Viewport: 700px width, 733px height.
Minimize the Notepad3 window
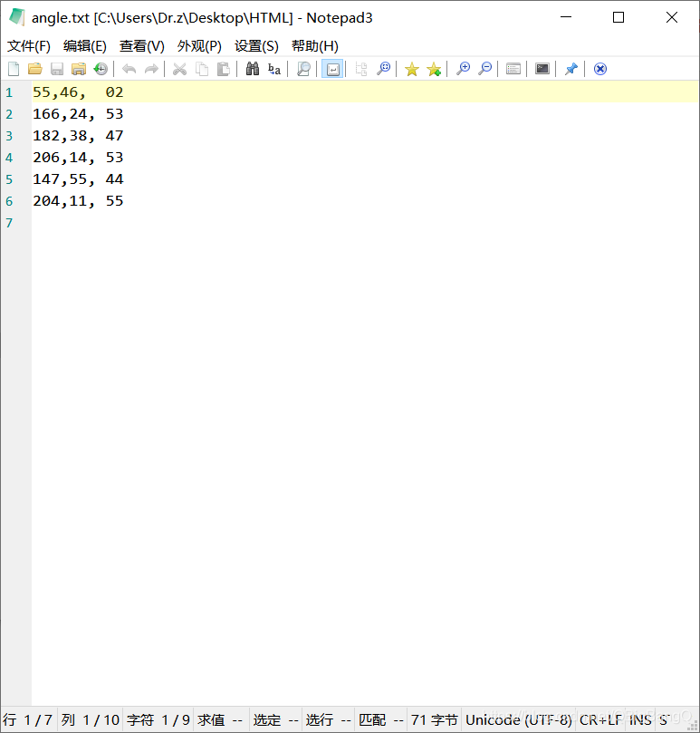click(x=566, y=17)
